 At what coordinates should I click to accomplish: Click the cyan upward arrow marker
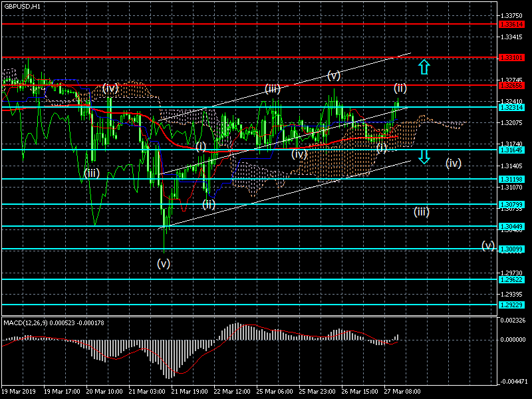pyautogui.click(x=424, y=66)
